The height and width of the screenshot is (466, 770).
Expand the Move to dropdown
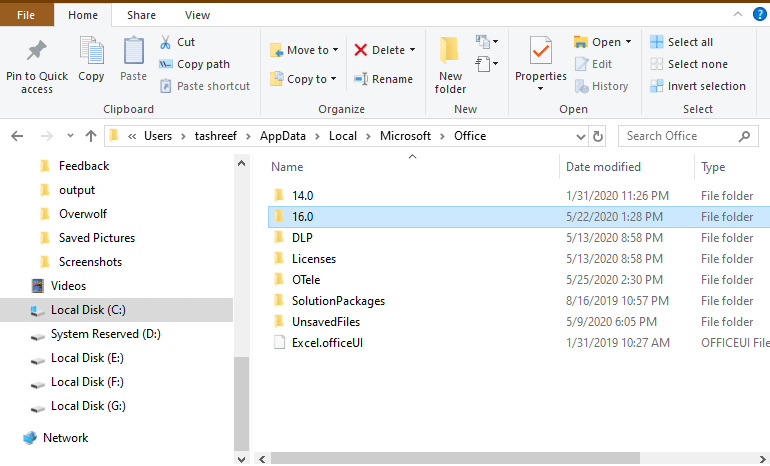pos(335,50)
